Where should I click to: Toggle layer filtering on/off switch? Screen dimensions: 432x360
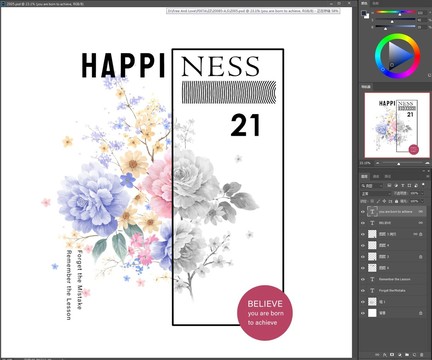pos(423,184)
